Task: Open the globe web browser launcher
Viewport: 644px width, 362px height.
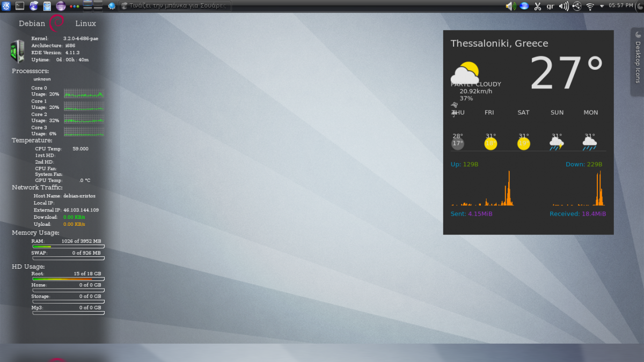Action: [x=34, y=6]
